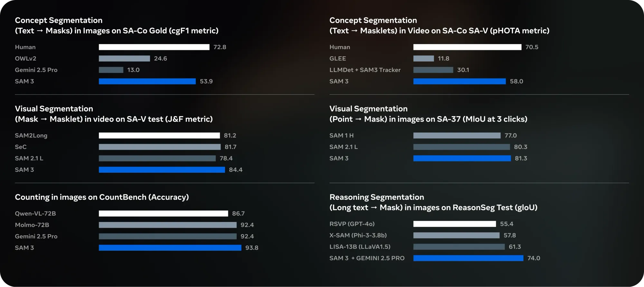Viewport: 644px width, 287px height.
Task: Click the SAM 3 bar showing 93.8
Action: click(170, 248)
